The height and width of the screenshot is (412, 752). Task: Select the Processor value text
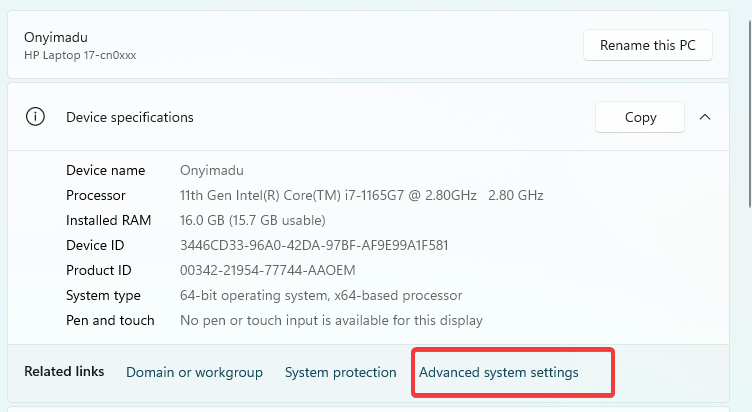click(x=362, y=195)
